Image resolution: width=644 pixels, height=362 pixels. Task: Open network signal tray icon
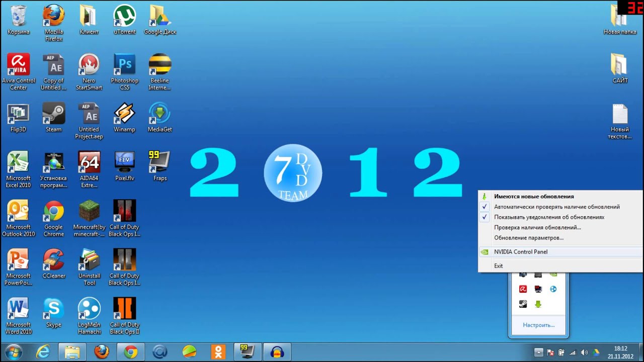coord(573,352)
